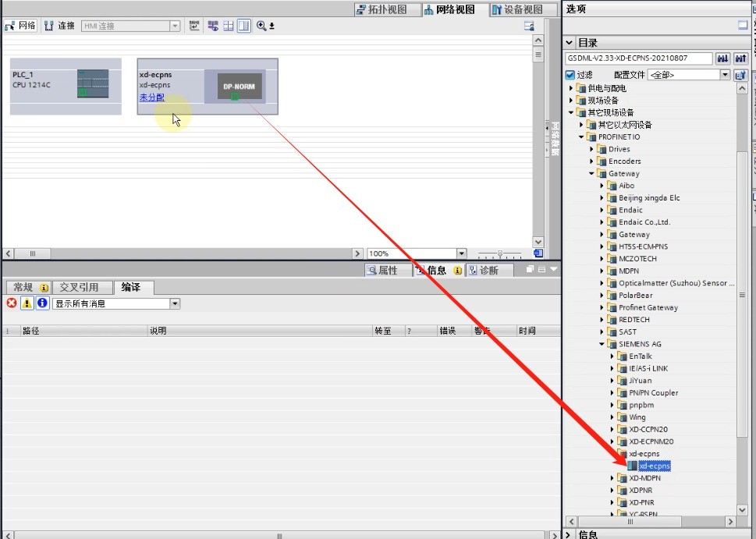Click the 网络 (Network) toolbar button
The image size is (756, 539).
click(20, 26)
